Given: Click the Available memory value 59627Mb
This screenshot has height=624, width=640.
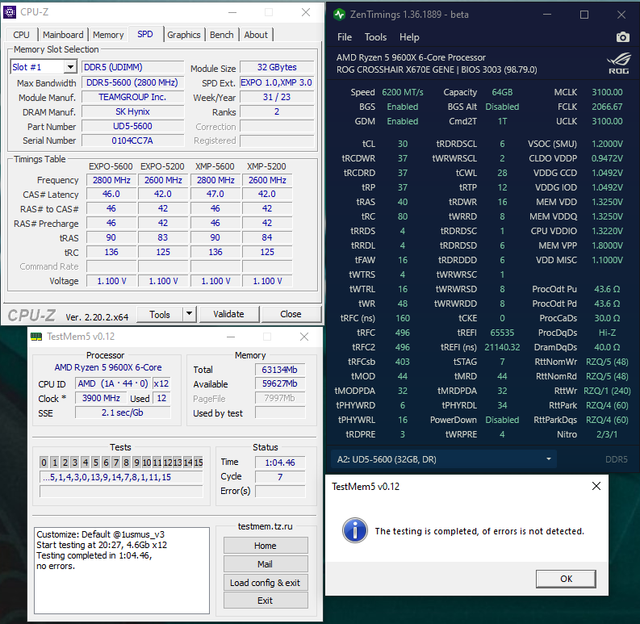Looking at the screenshot, I should coord(280,384).
